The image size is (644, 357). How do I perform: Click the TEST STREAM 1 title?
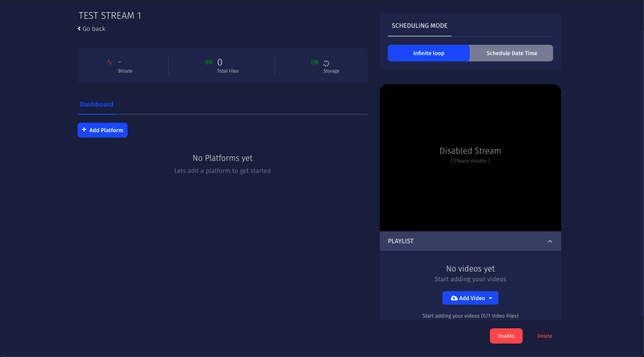click(110, 16)
